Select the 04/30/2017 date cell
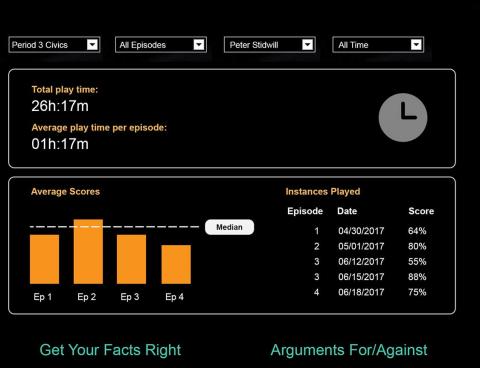The image size is (480, 368). [361, 231]
